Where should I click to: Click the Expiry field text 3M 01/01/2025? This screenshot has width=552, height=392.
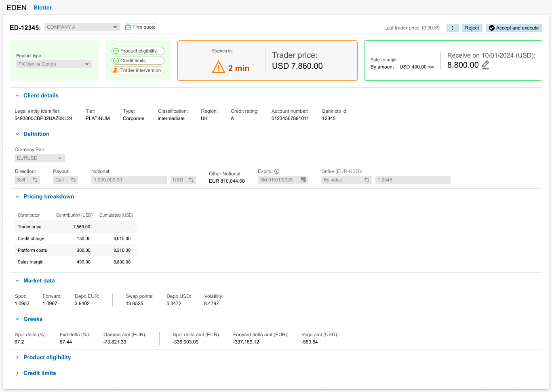coord(276,180)
